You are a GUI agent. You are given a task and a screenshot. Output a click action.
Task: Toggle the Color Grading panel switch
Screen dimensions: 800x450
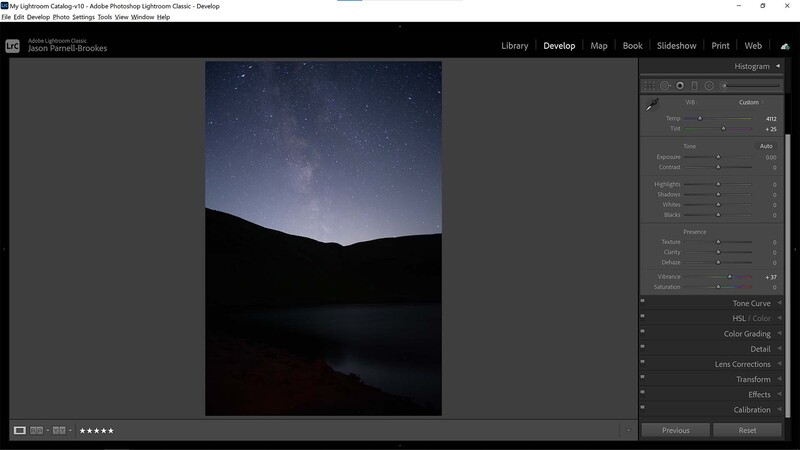[642, 331]
